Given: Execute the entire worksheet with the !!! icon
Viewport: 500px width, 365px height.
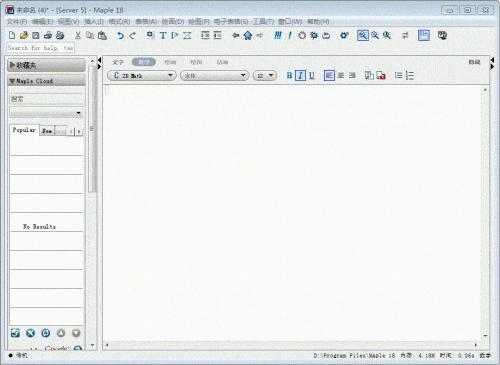Looking at the screenshot, I should click(278, 35).
